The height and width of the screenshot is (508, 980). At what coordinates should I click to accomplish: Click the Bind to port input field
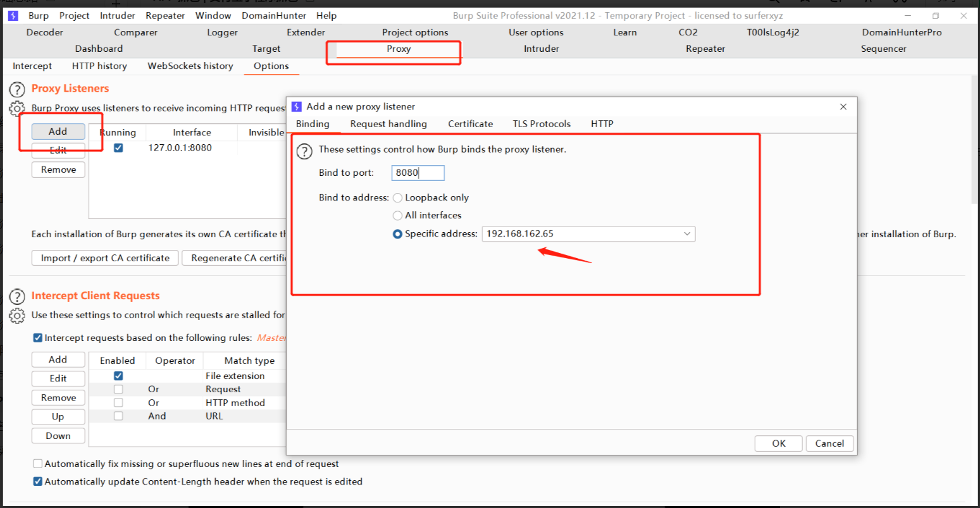coord(418,173)
